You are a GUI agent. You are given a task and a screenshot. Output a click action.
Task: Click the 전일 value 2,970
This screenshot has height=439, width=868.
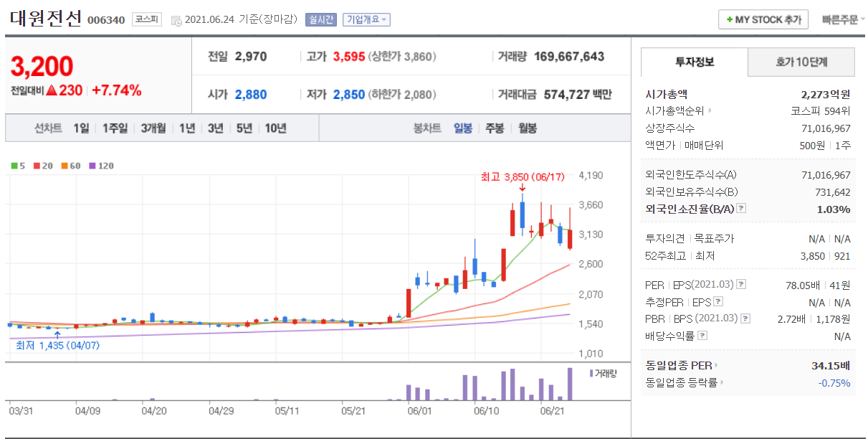click(x=251, y=56)
